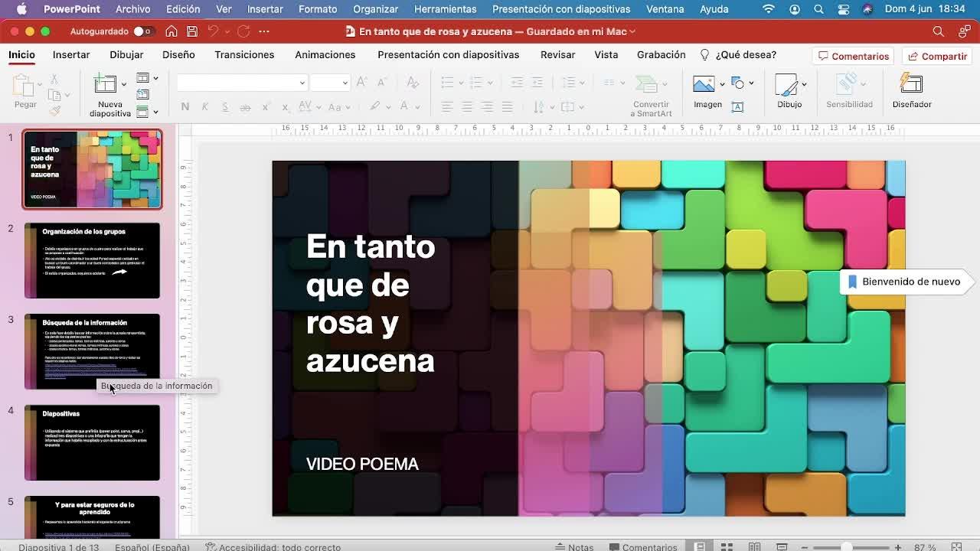Screen dimensions: 980x551
Task: Click the save icon in title bar
Action: [192, 31]
